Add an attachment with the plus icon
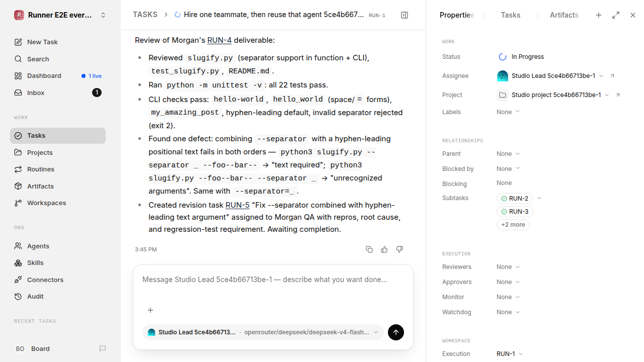 pyautogui.click(x=150, y=310)
